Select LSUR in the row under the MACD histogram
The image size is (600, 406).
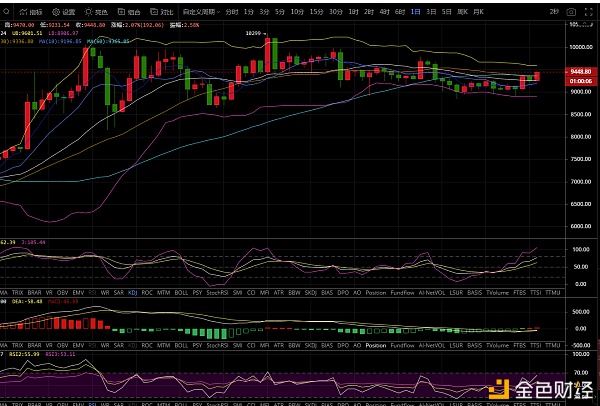point(456,346)
